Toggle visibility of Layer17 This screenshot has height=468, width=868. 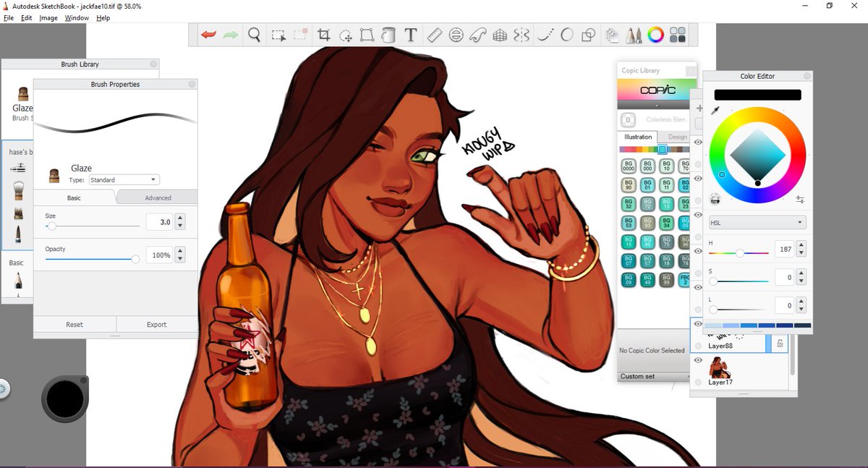[x=698, y=359]
